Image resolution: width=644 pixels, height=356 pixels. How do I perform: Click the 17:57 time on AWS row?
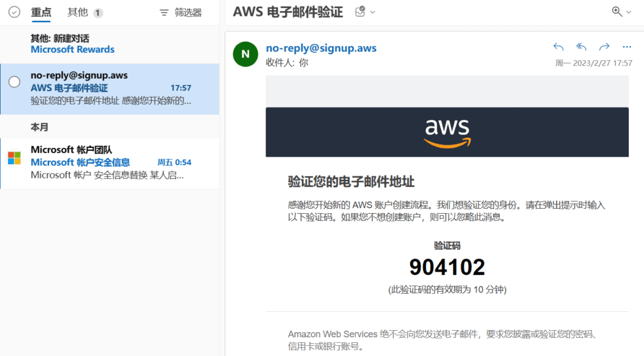point(180,88)
